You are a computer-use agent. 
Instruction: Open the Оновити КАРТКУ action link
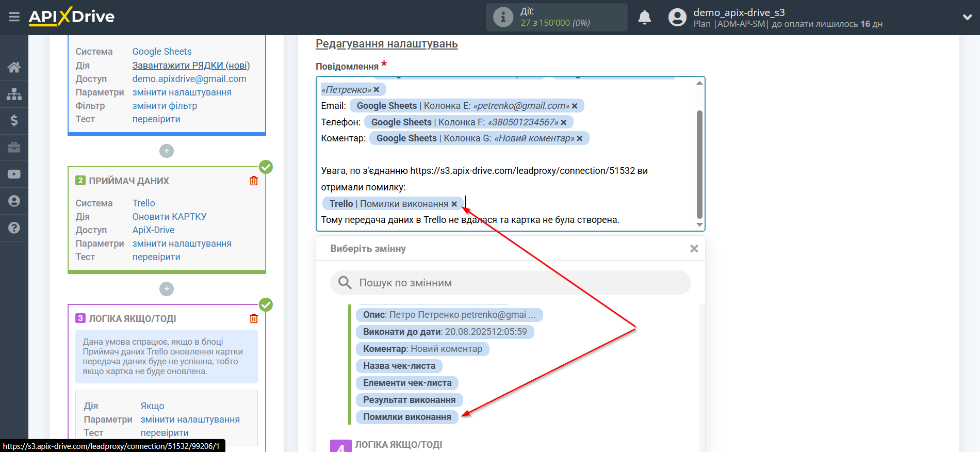tap(169, 217)
